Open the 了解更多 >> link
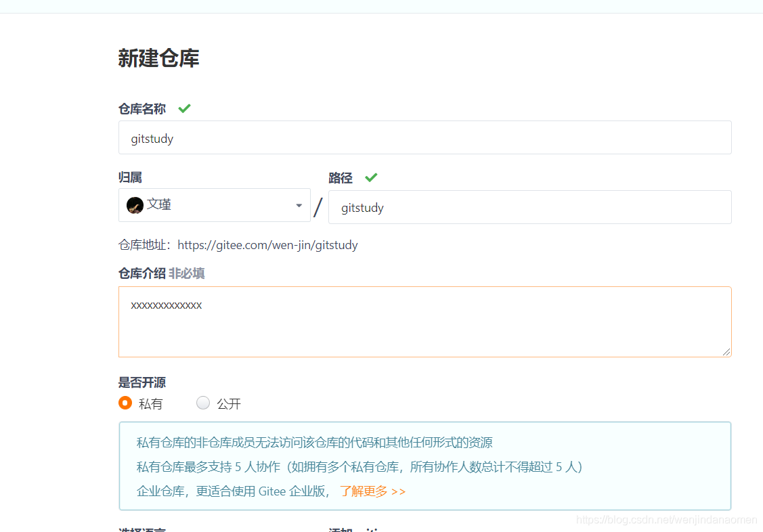Screen dimensions: 763x532 (373, 491)
